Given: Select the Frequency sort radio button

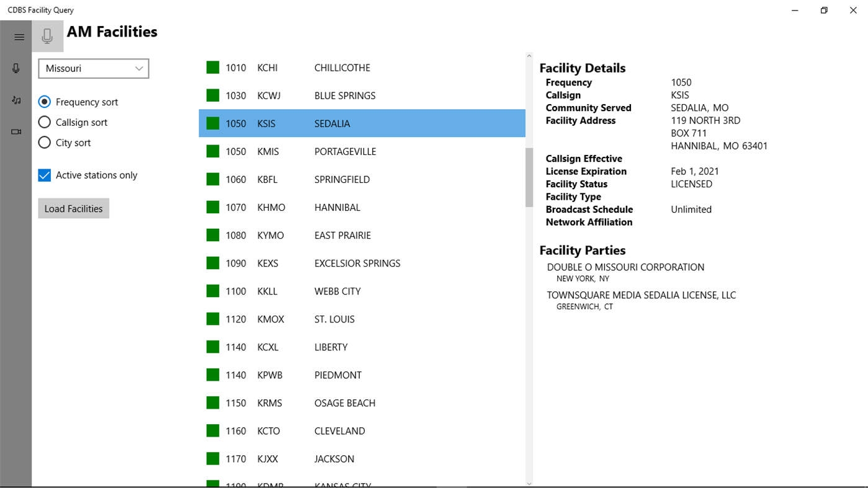Looking at the screenshot, I should tap(44, 102).
